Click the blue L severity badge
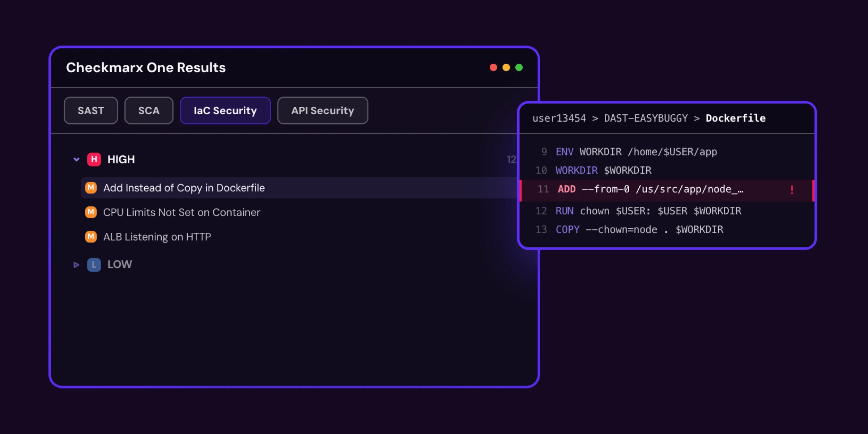 click(94, 265)
